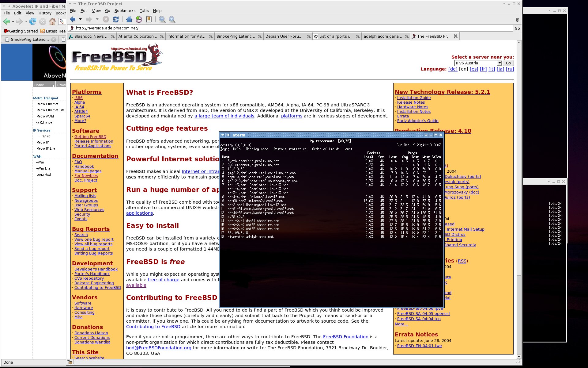Switch to the Slashdot: News tab
This screenshot has height=368, width=588.
[92, 36]
